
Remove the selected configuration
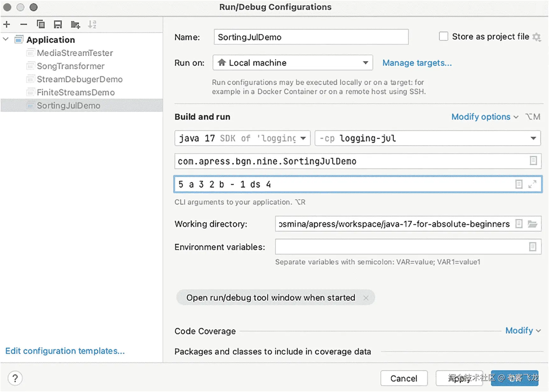[x=24, y=24]
